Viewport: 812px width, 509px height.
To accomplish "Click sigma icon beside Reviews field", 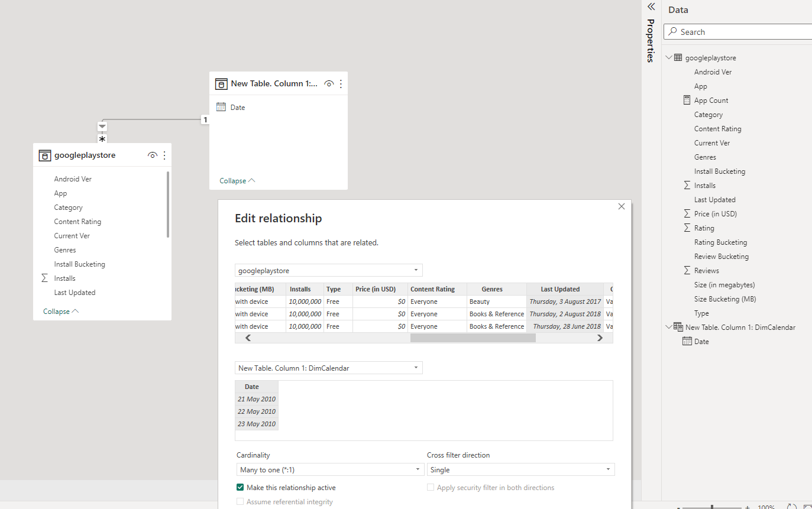I will (687, 270).
